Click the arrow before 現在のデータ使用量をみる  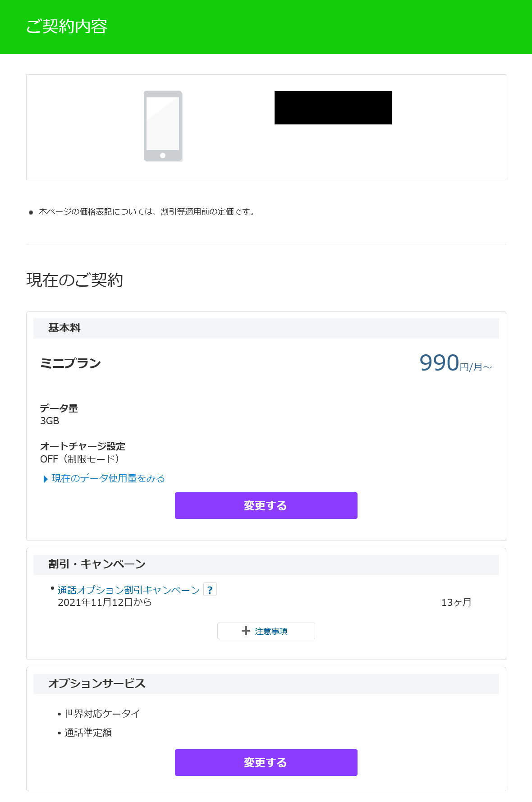tap(46, 479)
